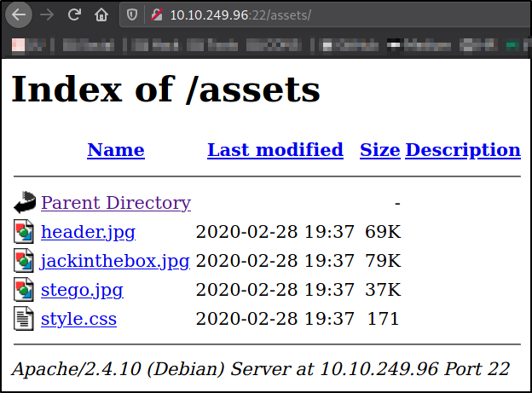Sort listing by the Name column
532x393 pixels.
pos(116,150)
